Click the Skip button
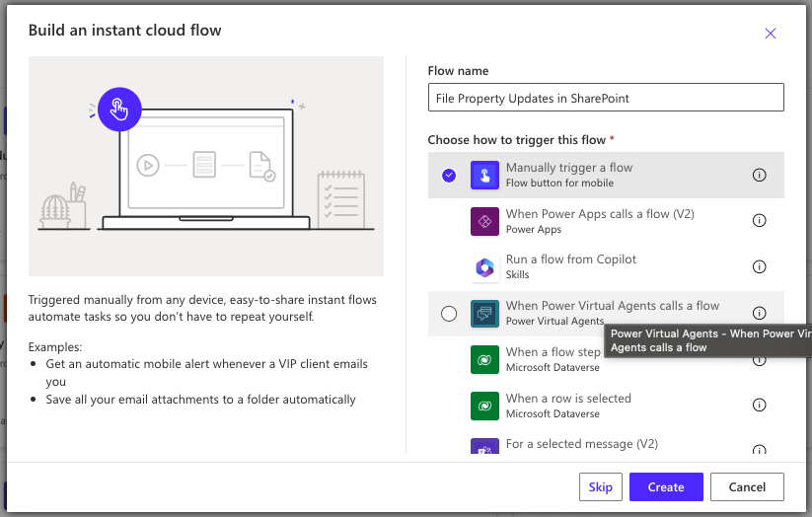The image size is (812, 517). [601, 487]
